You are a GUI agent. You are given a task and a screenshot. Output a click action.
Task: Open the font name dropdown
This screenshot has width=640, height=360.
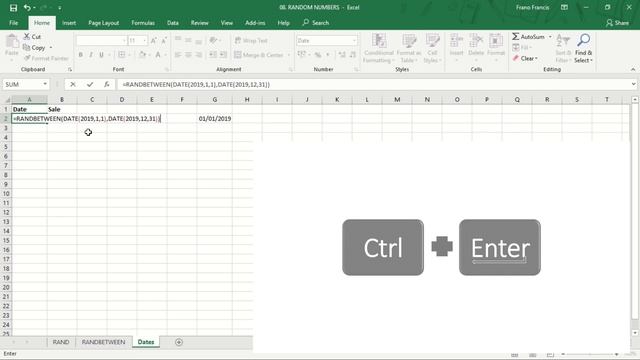pyautogui.click(x=124, y=40)
